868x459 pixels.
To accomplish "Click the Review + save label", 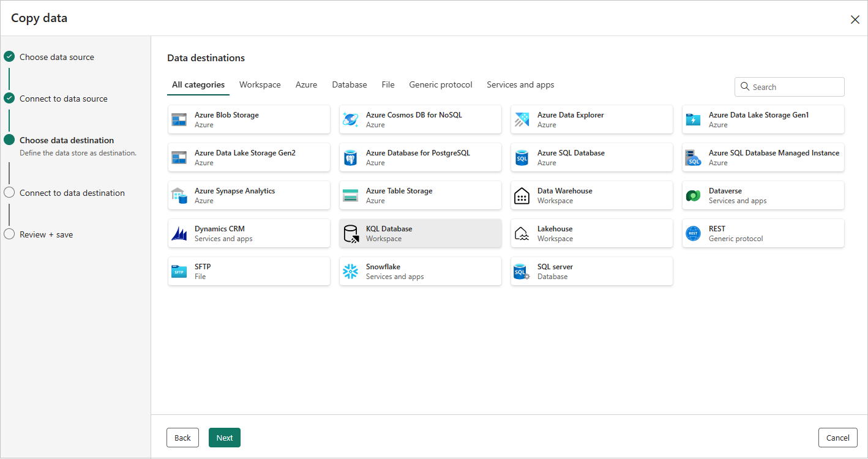I will pyautogui.click(x=46, y=234).
